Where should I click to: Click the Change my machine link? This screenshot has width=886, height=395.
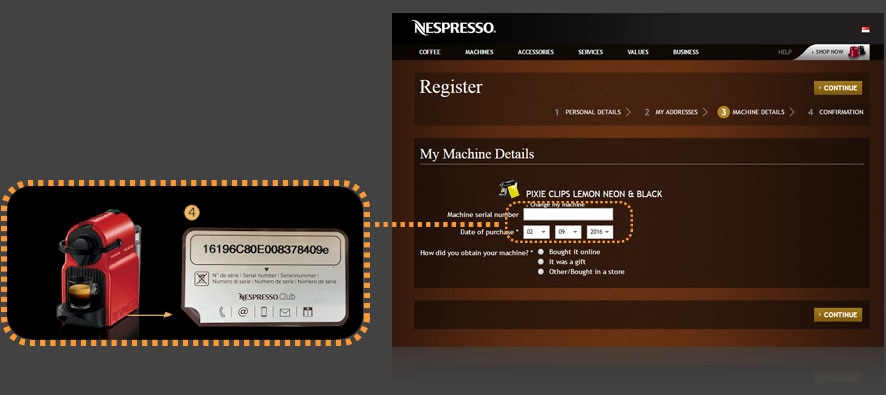[555, 205]
